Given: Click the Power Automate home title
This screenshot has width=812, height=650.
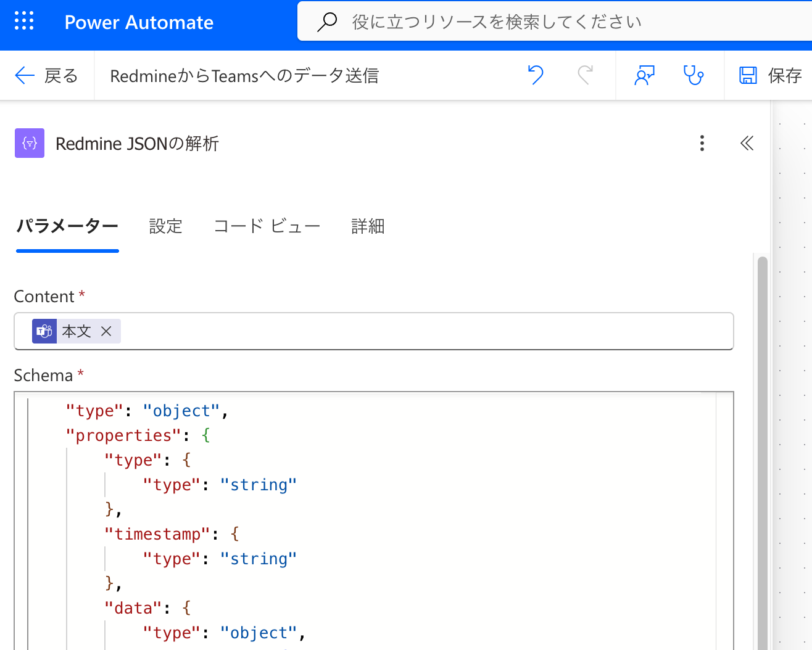Looking at the screenshot, I should [139, 22].
